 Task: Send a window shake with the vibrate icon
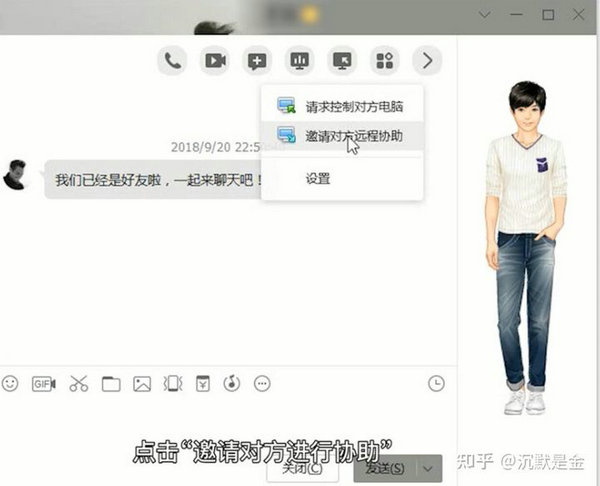point(172,383)
